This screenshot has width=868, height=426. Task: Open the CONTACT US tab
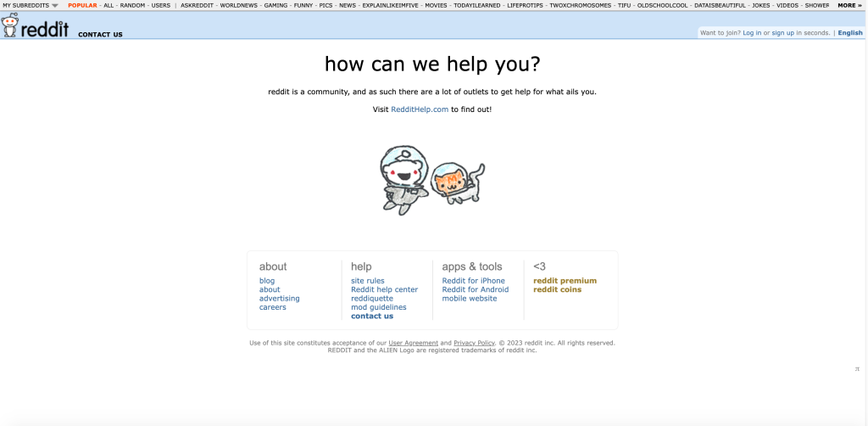tap(100, 35)
